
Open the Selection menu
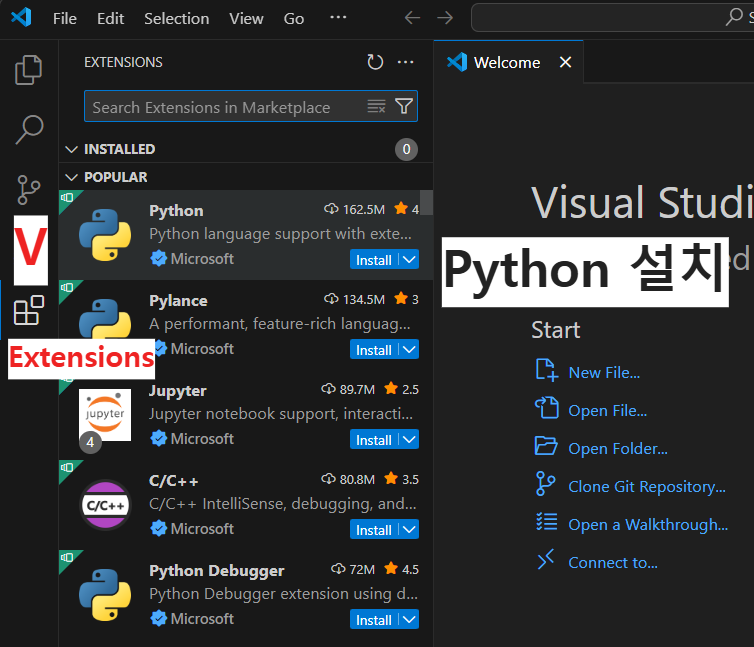click(176, 19)
